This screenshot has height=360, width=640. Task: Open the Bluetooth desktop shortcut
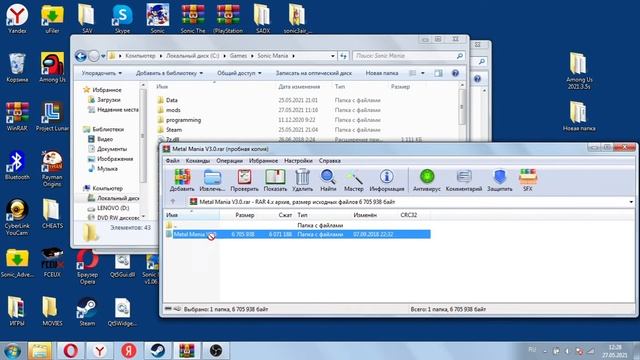point(17,165)
